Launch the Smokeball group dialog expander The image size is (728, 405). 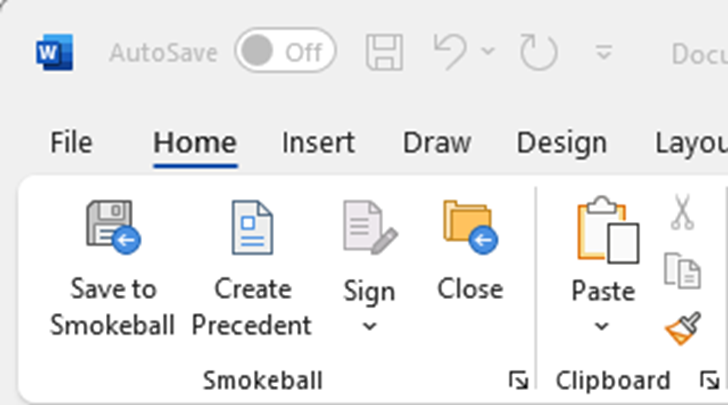pyautogui.click(x=518, y=380)
